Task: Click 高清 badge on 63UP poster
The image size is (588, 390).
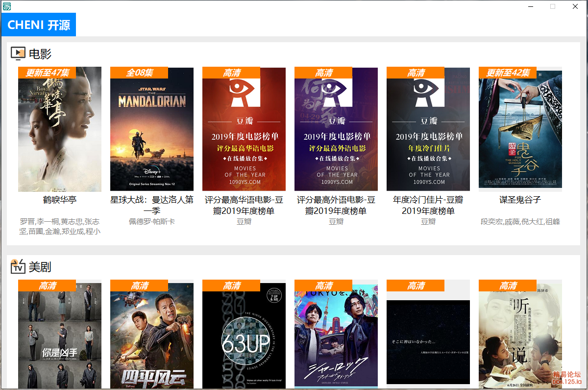Action: (x=231, y=286)
